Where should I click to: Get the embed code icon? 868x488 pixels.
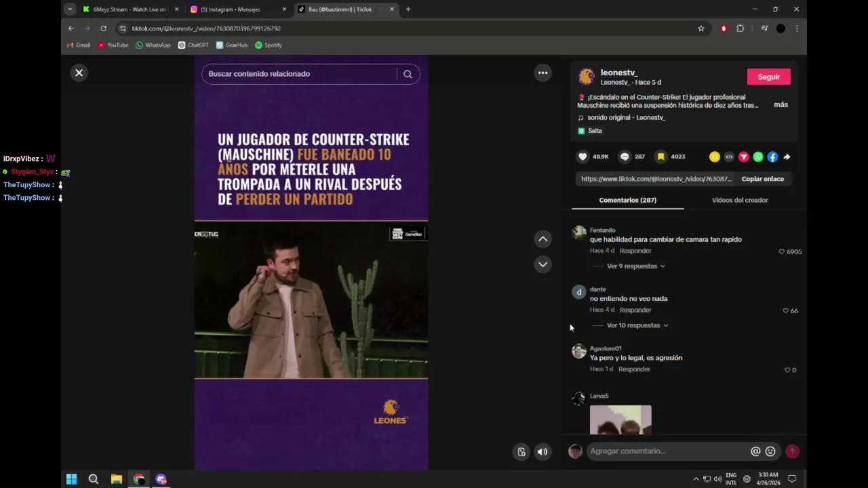point(729,157)
